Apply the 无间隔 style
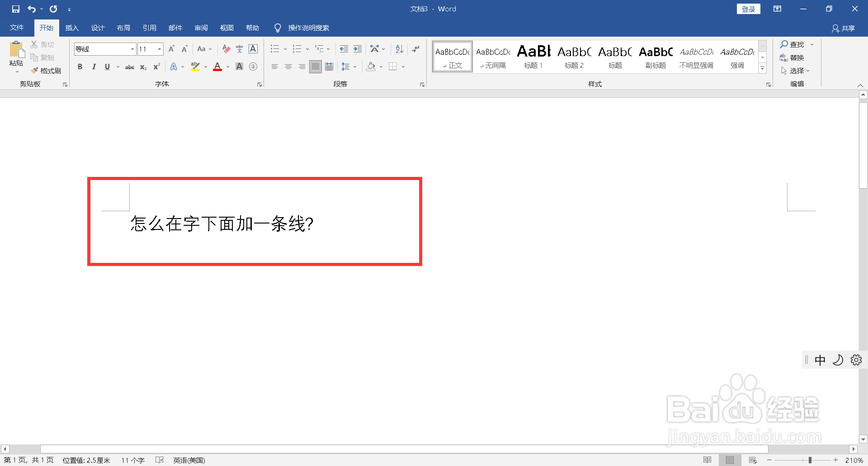The height and width of the screenshot is (466, 868). click(493, 57)
